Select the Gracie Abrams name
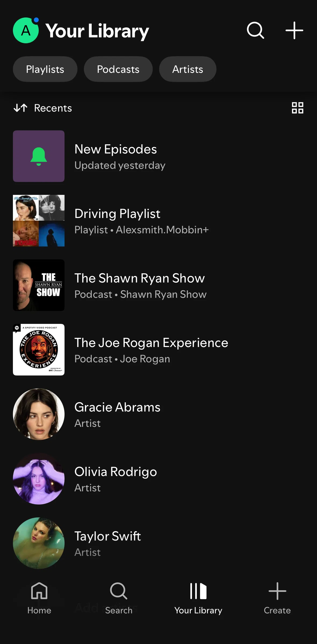The width and height of the screenshot is (317, 644). pos(117,407)
